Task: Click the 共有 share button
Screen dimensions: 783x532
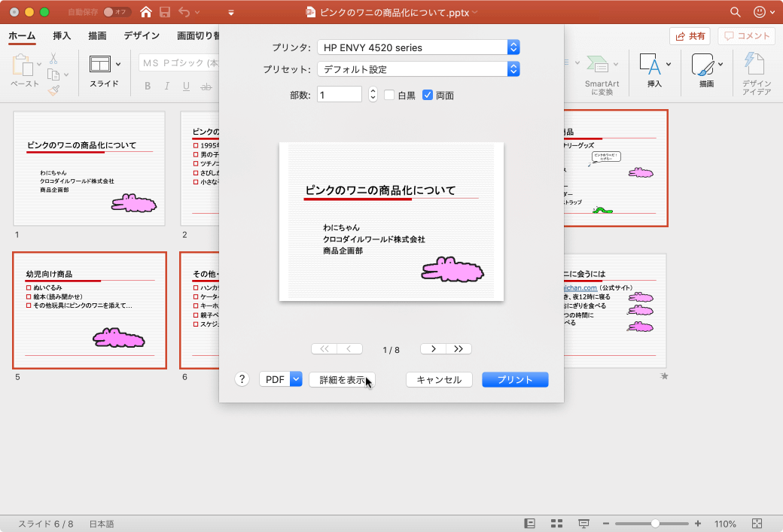Action: (x=690, y=36)
